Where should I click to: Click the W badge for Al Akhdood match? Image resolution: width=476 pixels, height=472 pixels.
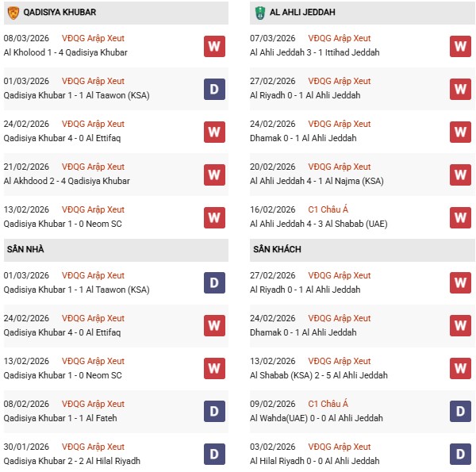pos(214,175)
